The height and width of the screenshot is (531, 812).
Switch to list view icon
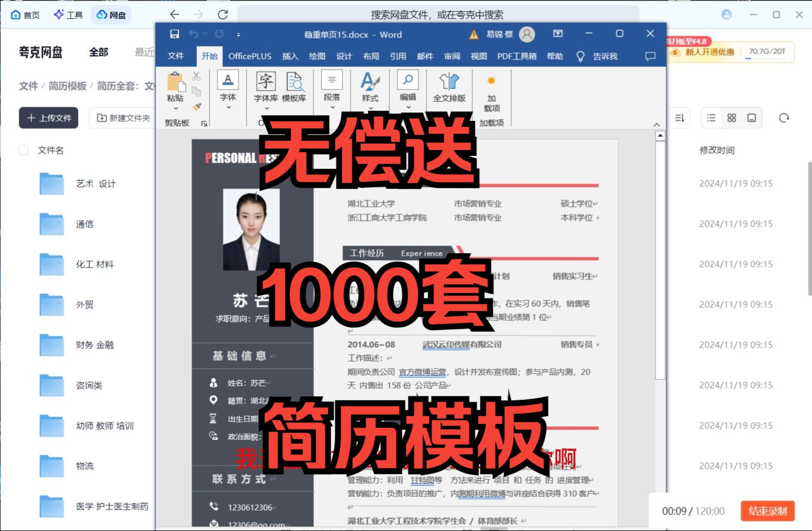711,118
